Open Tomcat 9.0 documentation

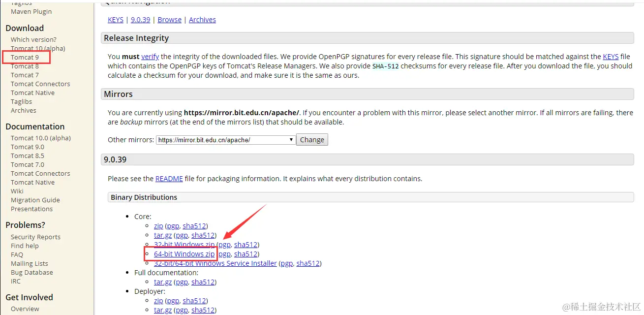coord(28,147)
